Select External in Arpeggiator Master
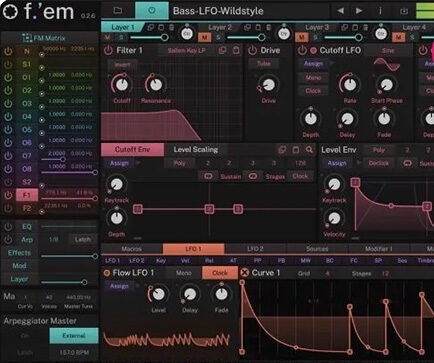434x363 pixels. click(x=74, y=336)
